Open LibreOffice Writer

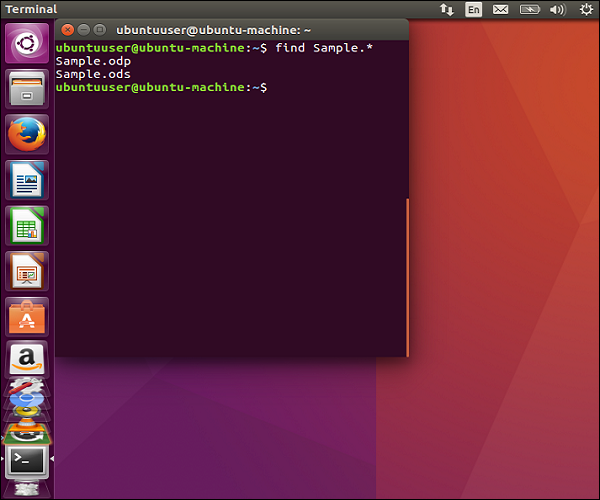[x=27, y=180]
